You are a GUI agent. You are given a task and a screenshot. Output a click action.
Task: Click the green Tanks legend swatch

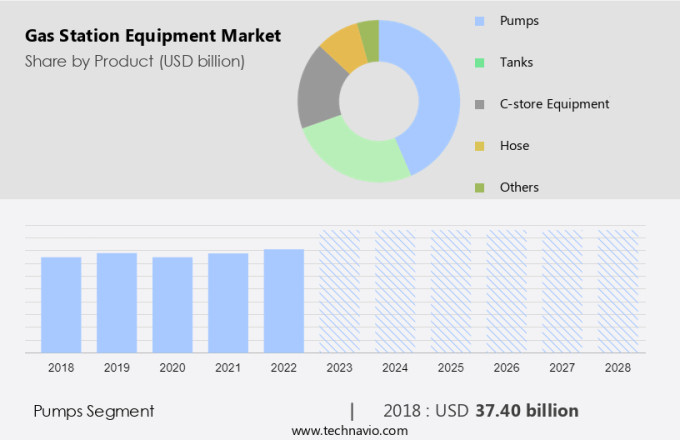[x=480, y=62]
